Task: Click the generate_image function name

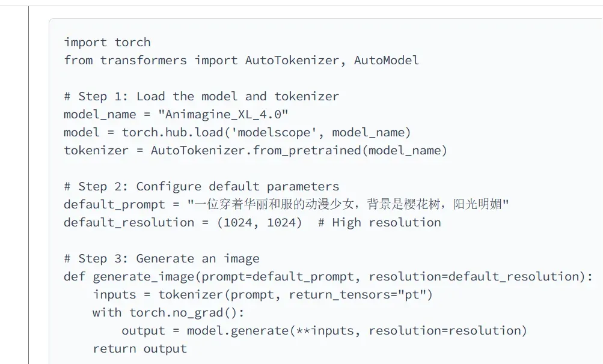Action: pos(143,276)
